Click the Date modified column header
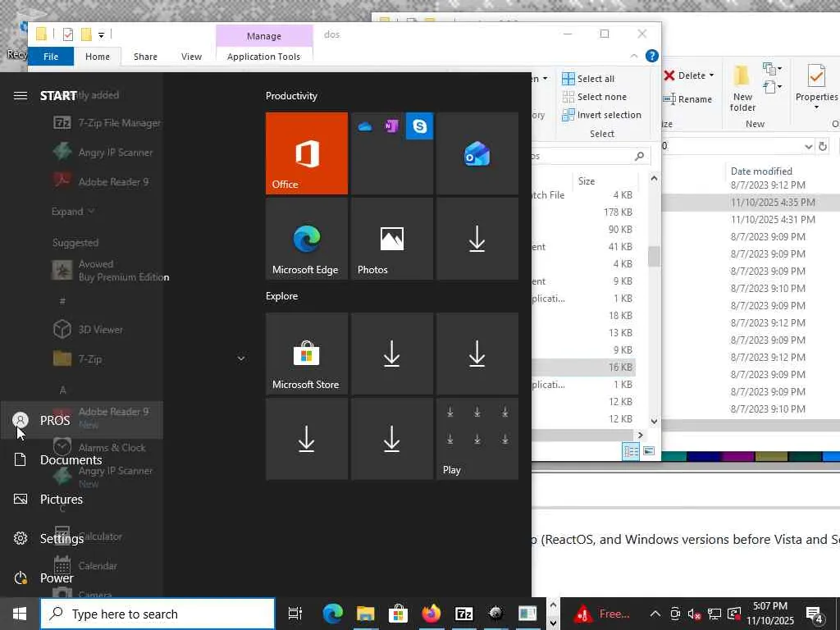The width and height of the screenshot is (840, 630). (x=761, y=171)
